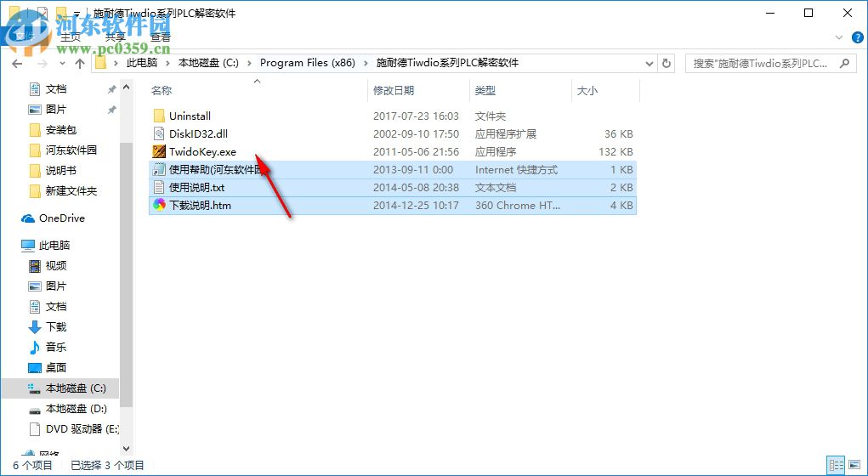The height and width of the screenshot is (476, 868).
Task: Select the TwidoKey.exe application icon
Action: click(x=159, y=151)
